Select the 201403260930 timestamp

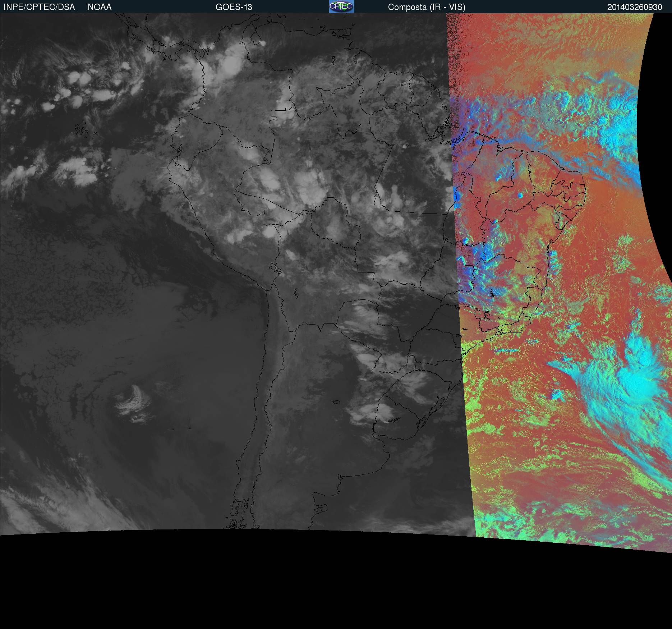tap(635, 7)
